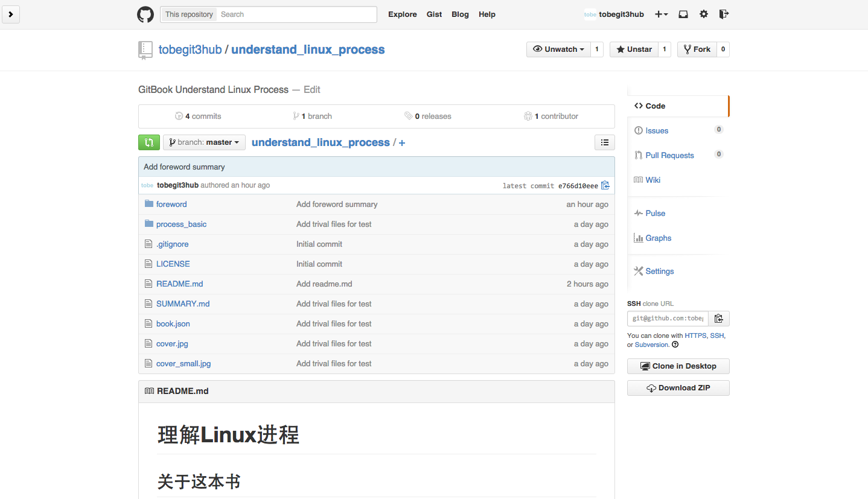Open the Explore menu item

coord(402,14)
